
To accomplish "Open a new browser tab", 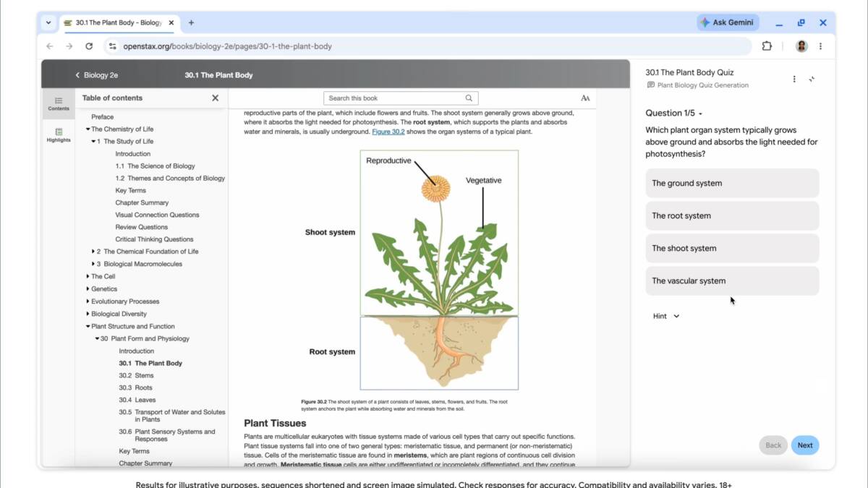I will pyautogui.click(x=191, y=22).
